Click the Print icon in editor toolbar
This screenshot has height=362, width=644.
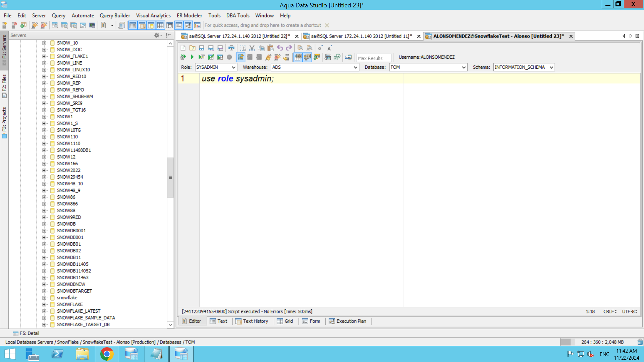pyautogui.click(x=231, y=48)
